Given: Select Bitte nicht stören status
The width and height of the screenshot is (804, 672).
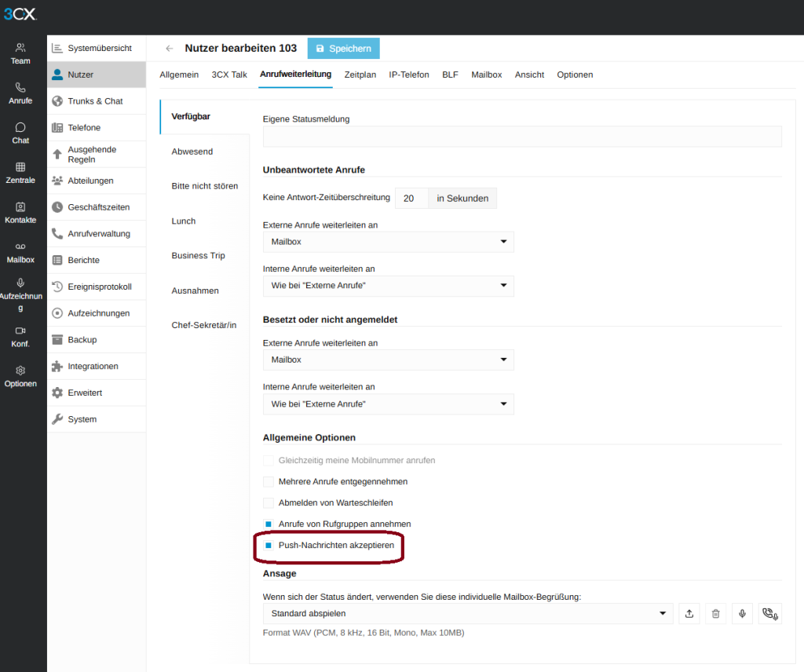Looking at the screenshot, I should point(205,186).
